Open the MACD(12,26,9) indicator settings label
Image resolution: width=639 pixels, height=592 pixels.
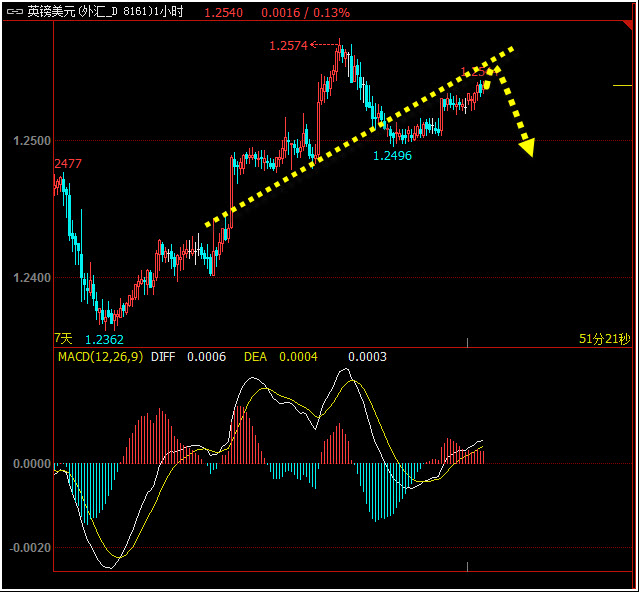coord(101,357)
